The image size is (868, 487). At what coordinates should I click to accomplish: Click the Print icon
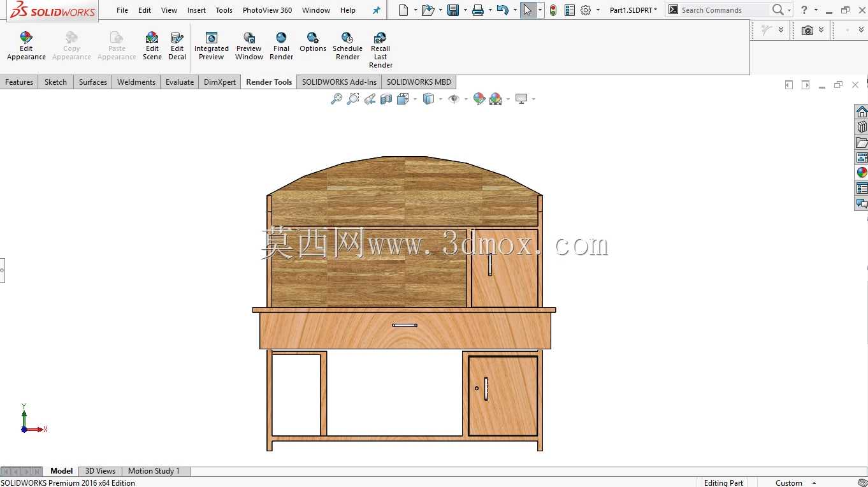[478, 10]
